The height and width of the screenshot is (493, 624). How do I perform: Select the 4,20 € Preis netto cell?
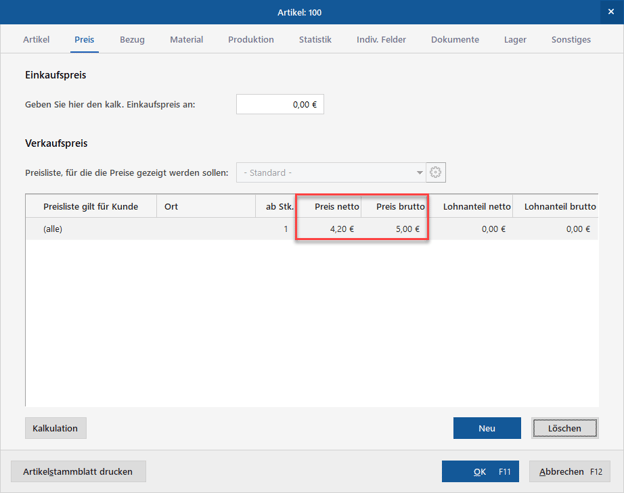point(329,229)
